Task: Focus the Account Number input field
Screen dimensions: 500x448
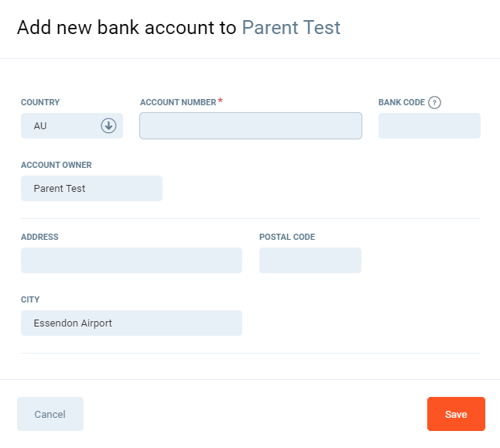Action: pyautogui.click(x=250, y=125)
